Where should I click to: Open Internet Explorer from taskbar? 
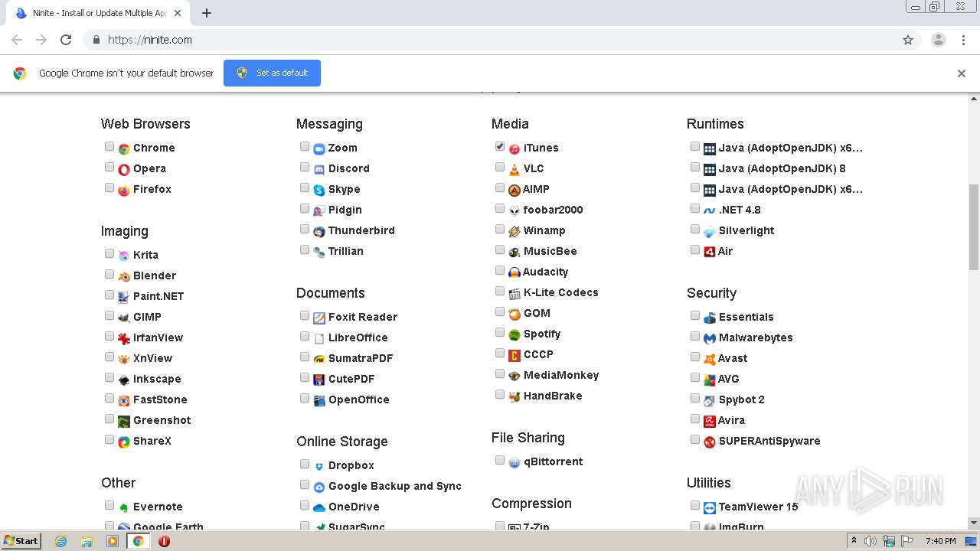click(x=61, y=541)
